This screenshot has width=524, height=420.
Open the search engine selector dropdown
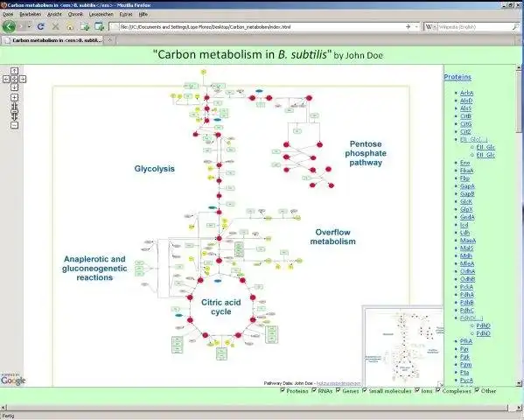(435, 27)
